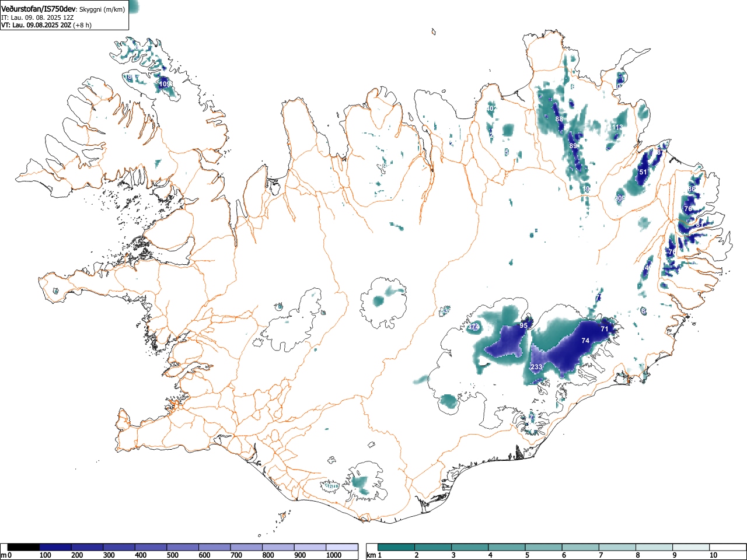
Task: Click the 'VT: Lau. 09.08.2025 20Z (+8 h)' line
Action: click(x=46, y=25)
